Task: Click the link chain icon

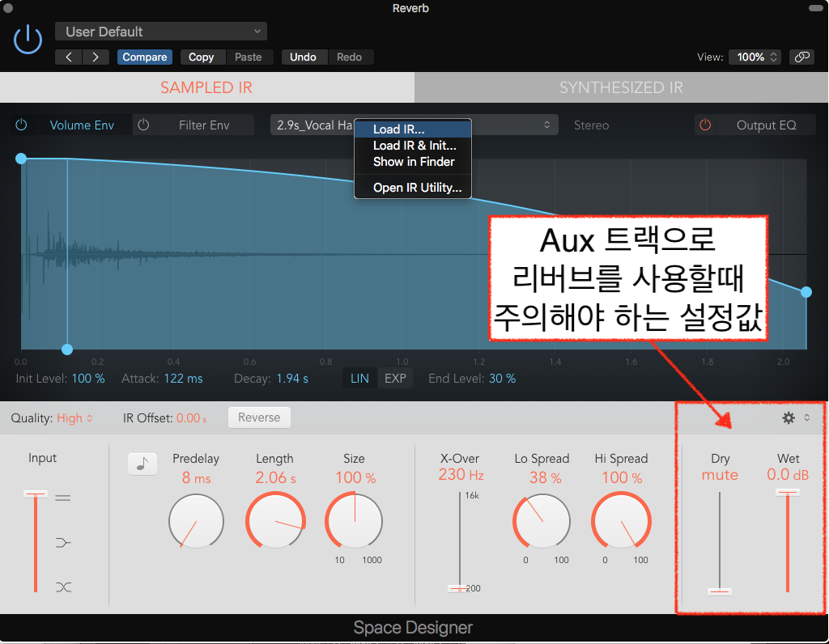Action: [x=801, y=57]
